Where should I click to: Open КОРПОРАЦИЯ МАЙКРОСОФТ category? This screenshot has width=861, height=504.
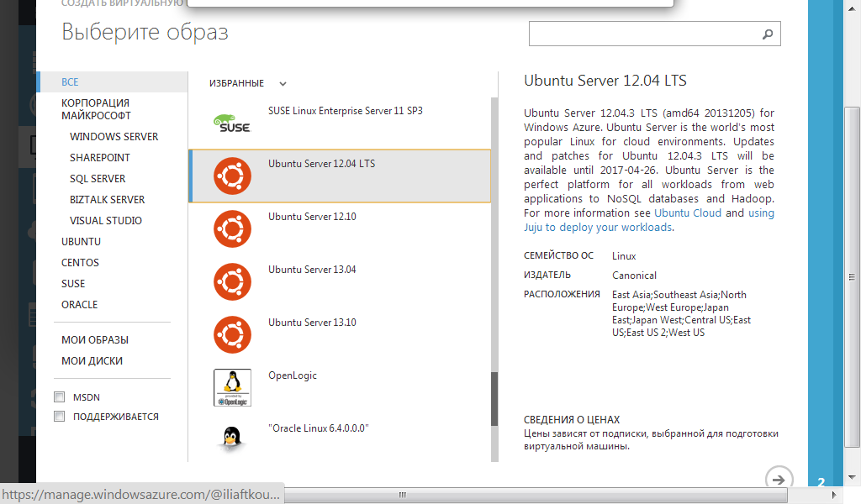pos(96,109)
